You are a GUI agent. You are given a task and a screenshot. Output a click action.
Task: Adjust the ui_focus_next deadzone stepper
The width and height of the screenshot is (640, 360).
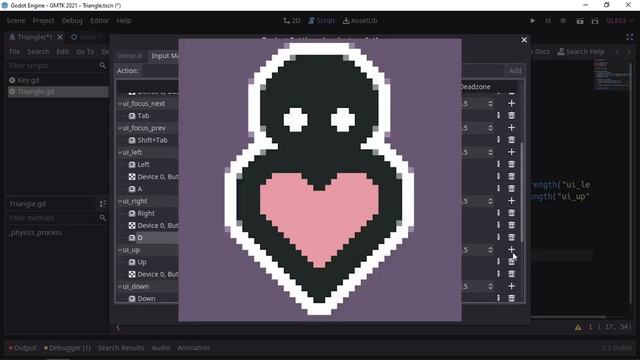point(490,104)
